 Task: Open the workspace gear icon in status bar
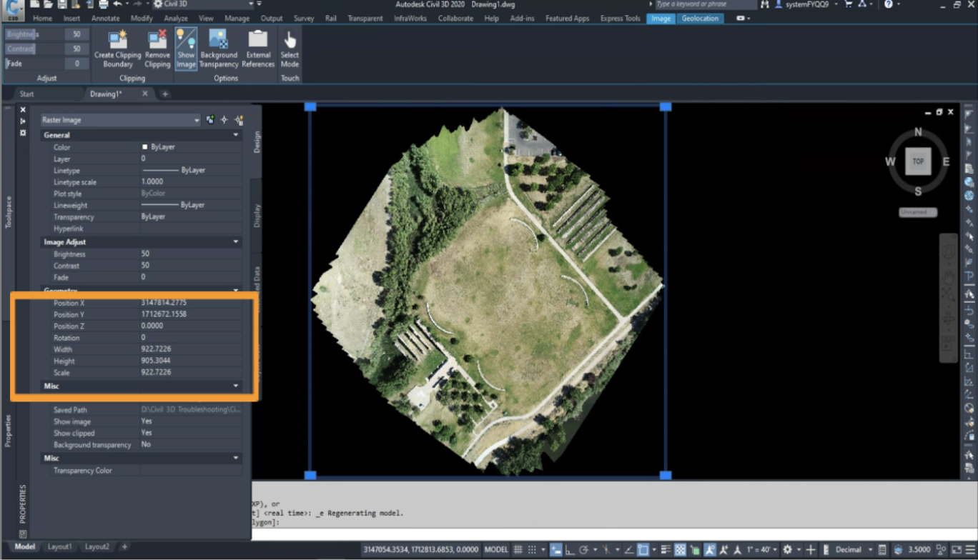(787, 549)
